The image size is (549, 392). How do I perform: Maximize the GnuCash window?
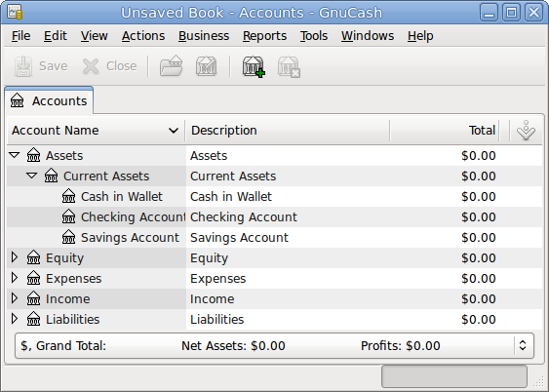pos(511,13)
